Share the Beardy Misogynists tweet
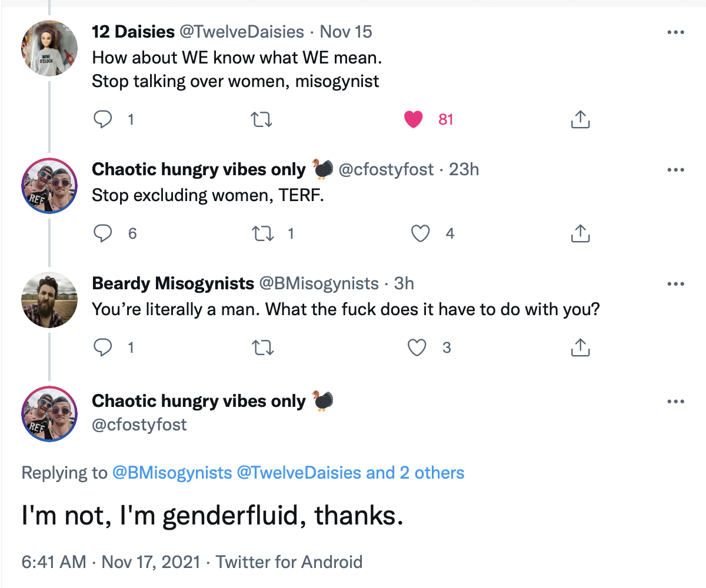706x588 pixels. tap(580, 348)
